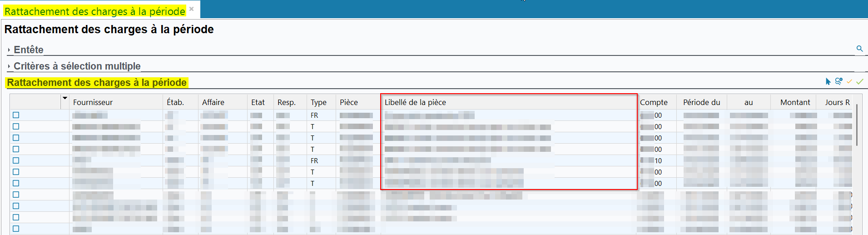Click the magnifier search icon in Entête row
Screen dimensions: 868x235
coord(859,49)
